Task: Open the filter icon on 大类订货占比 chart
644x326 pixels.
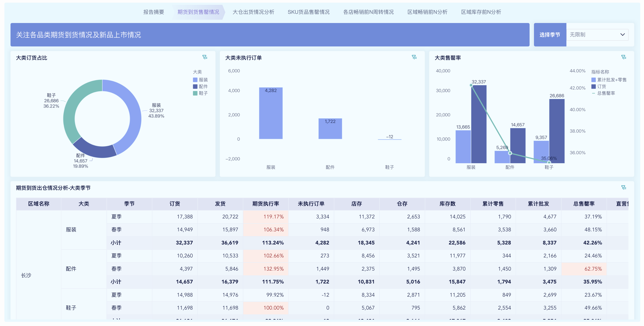Action: (x=205, y=57)
